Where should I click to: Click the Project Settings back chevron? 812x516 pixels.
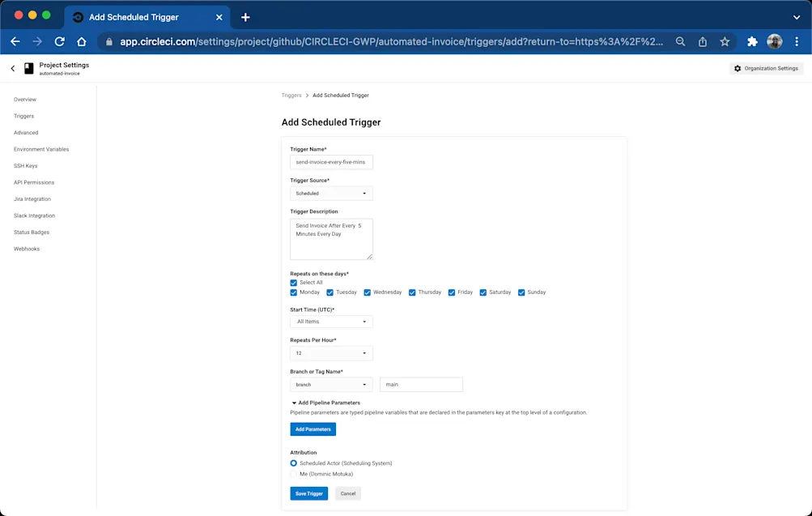(x=13, y=68)
